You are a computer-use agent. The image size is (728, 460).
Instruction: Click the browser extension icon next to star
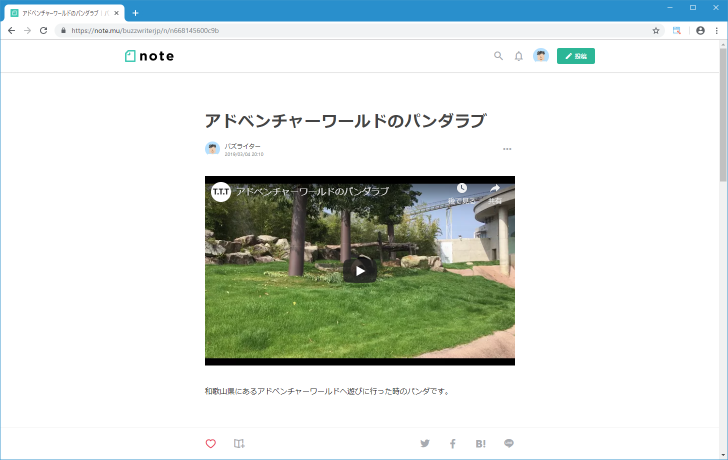pyautogui.click(x=676, y=31)
